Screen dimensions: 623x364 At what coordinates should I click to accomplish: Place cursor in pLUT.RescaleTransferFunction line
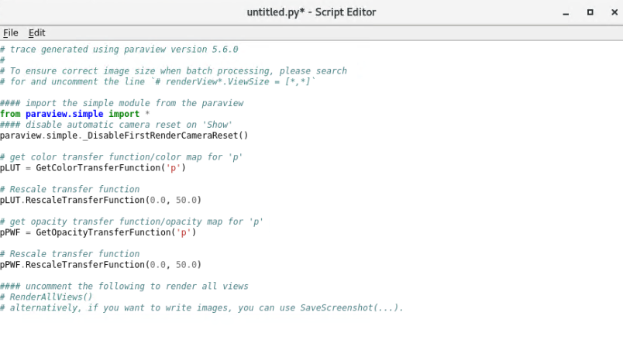point(101,200)
